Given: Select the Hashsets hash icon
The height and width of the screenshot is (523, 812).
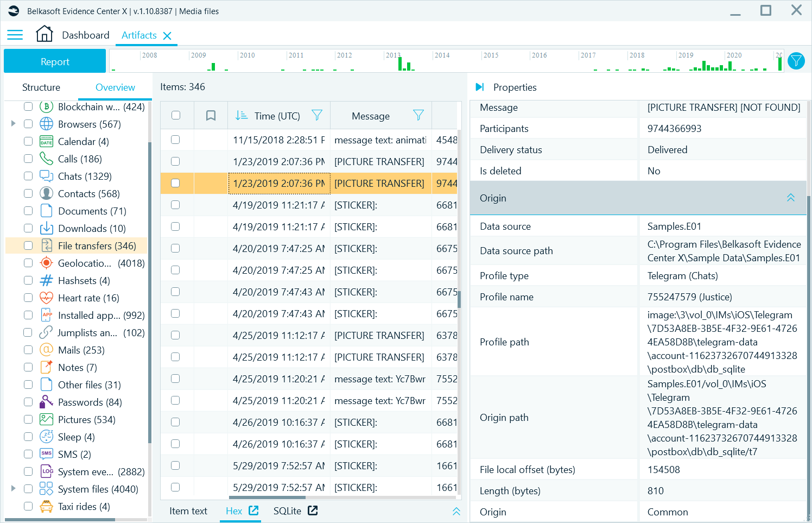Looking at the screenshot, I should [x=47, y=280].
